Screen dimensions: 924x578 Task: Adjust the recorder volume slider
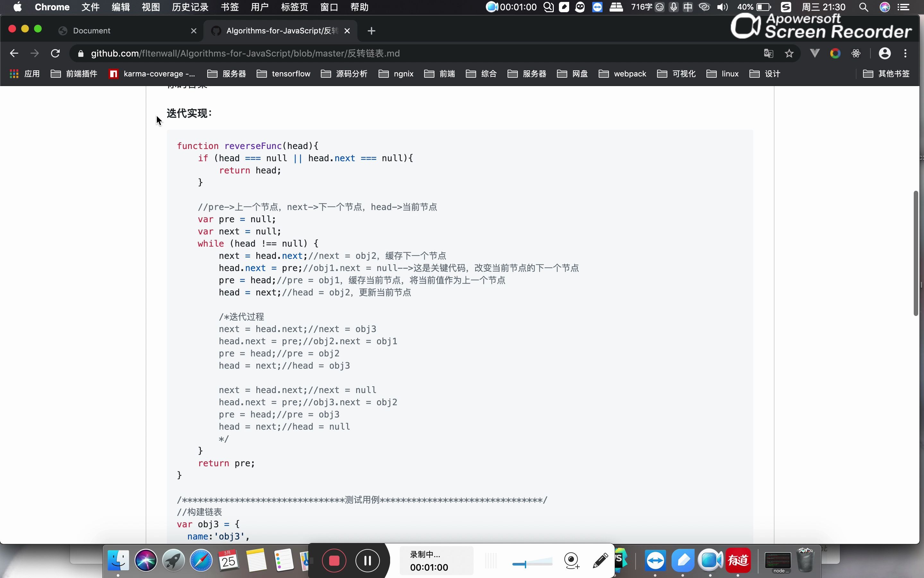[532, 563]
